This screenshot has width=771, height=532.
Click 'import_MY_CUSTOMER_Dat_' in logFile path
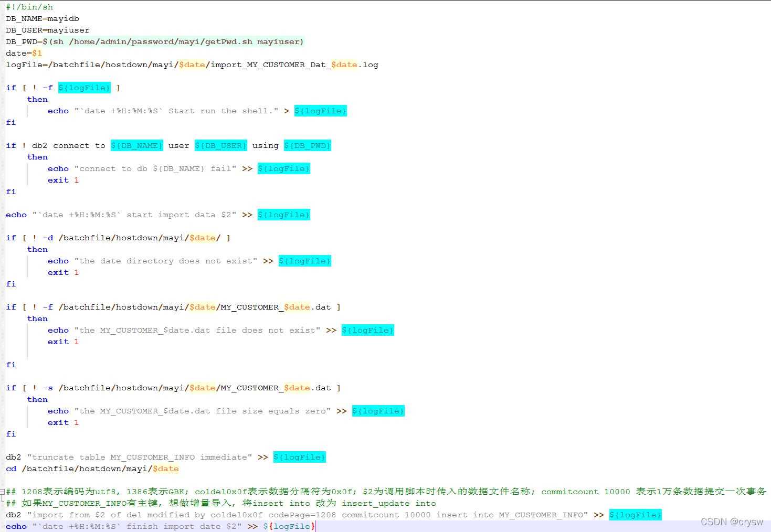click(271, 65)
